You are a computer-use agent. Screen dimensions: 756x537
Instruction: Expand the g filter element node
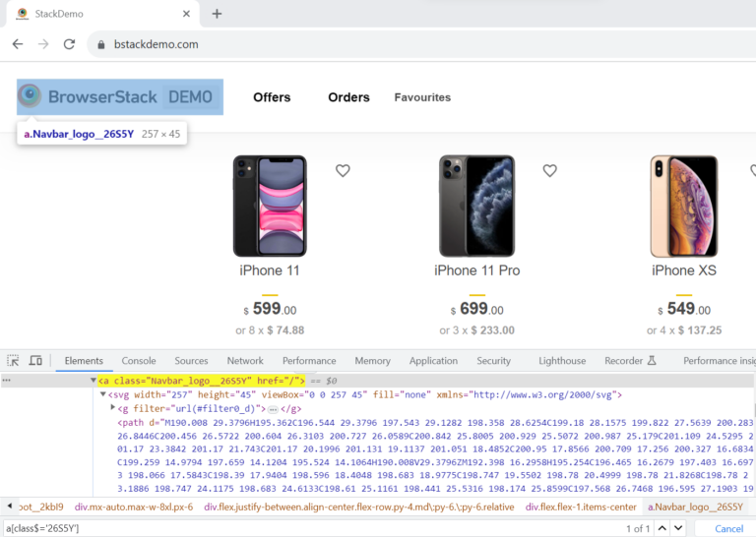tap(113, 408)
